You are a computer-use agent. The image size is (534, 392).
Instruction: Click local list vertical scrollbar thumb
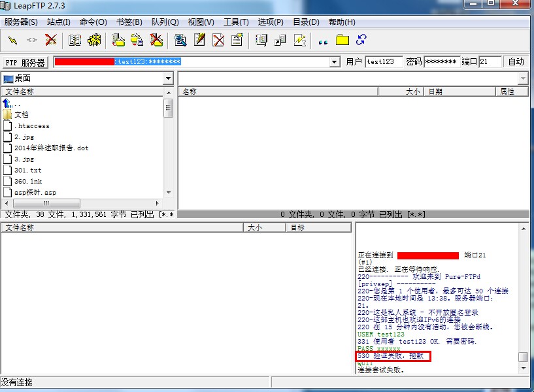coord(168,108)
